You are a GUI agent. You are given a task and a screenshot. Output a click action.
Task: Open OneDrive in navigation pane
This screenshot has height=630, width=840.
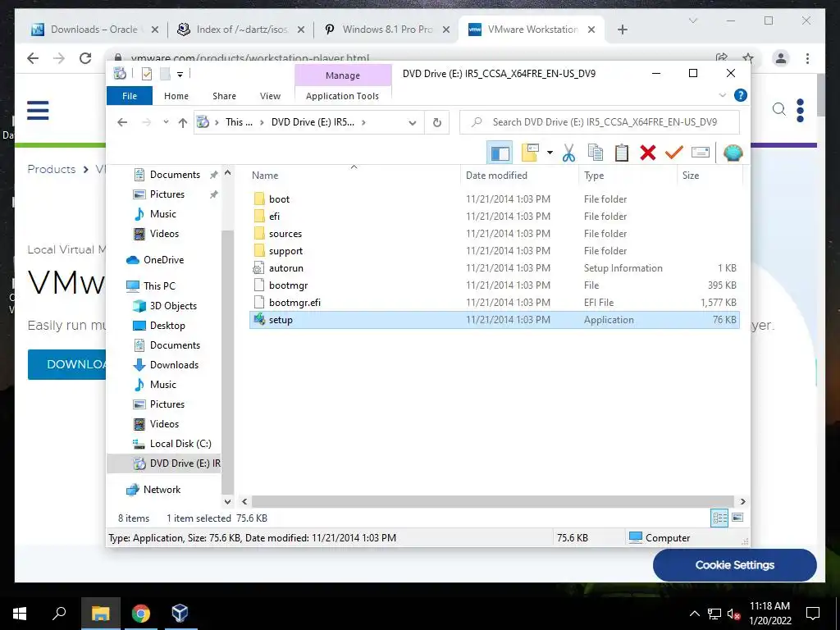(x=163, y=260)
